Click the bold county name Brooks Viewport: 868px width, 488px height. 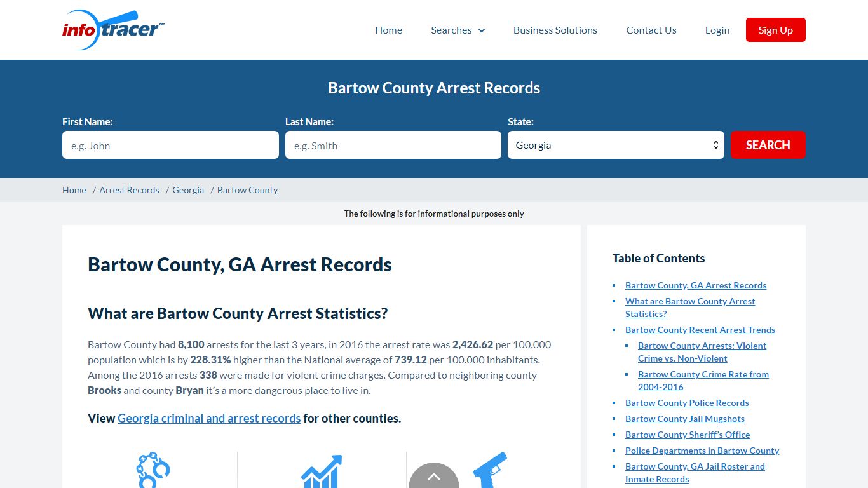(x=104, y=390)
